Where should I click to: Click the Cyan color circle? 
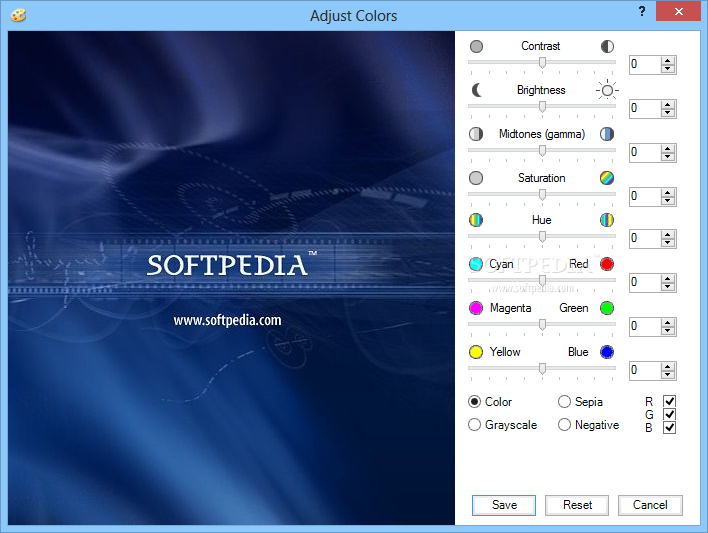coord(476,264)
